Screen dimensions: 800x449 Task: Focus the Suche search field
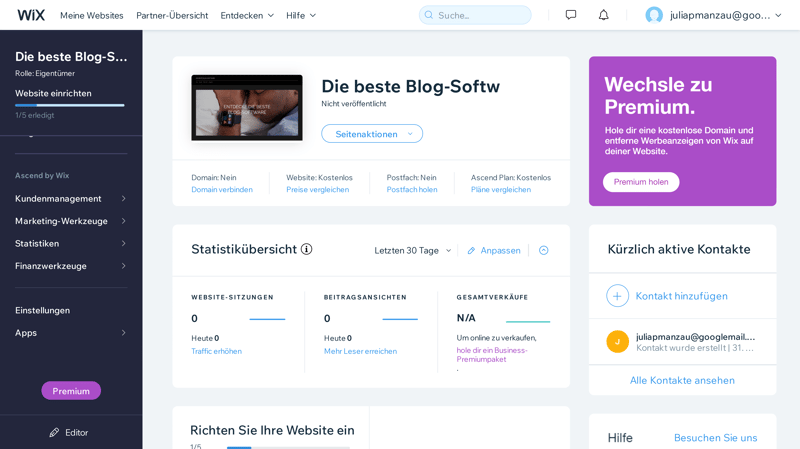[x=475, y=15]
